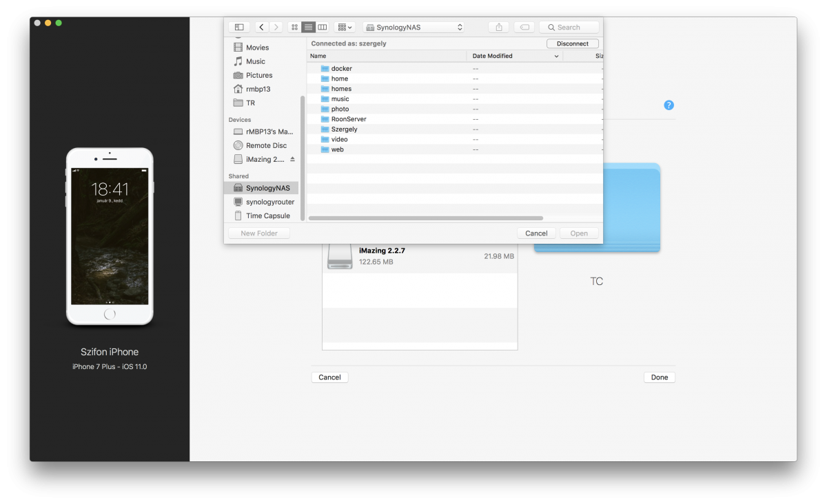Click the Szifon iPhone device image
The height and width of the screenshot is (504, 827).
[110, 236]
